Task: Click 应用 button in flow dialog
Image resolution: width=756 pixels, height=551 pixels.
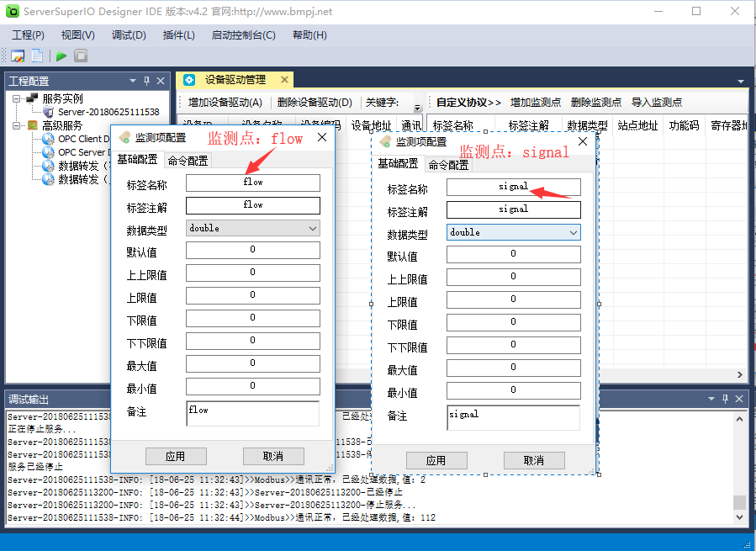Action: 176,457
